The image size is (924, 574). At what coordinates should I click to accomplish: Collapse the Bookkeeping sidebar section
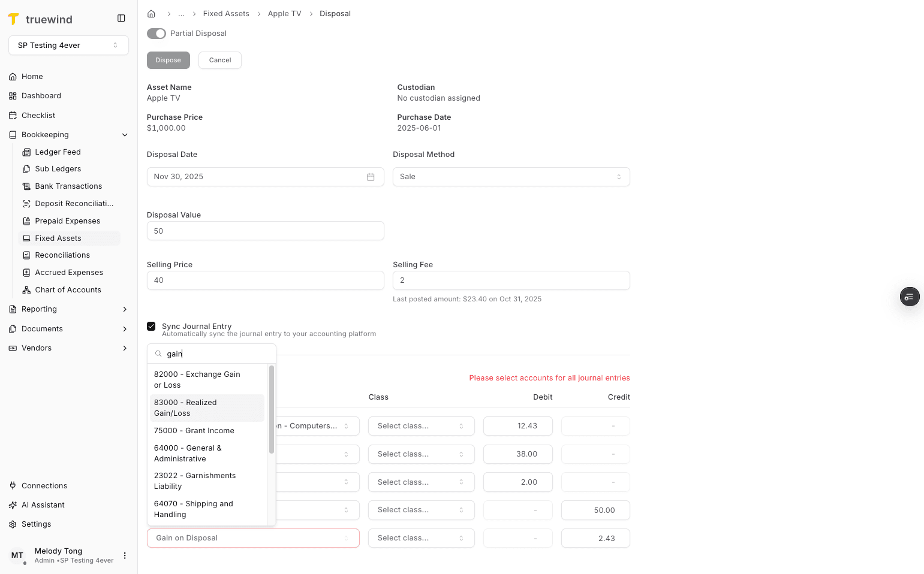tap(125, 135)
